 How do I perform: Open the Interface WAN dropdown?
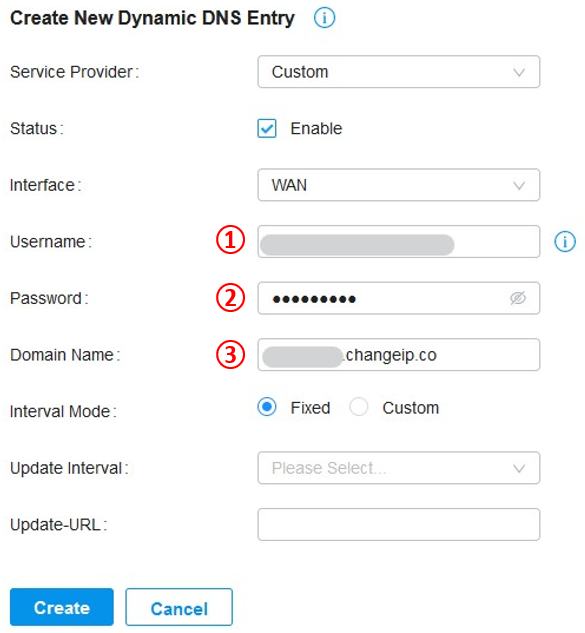(x=398, y=185)
